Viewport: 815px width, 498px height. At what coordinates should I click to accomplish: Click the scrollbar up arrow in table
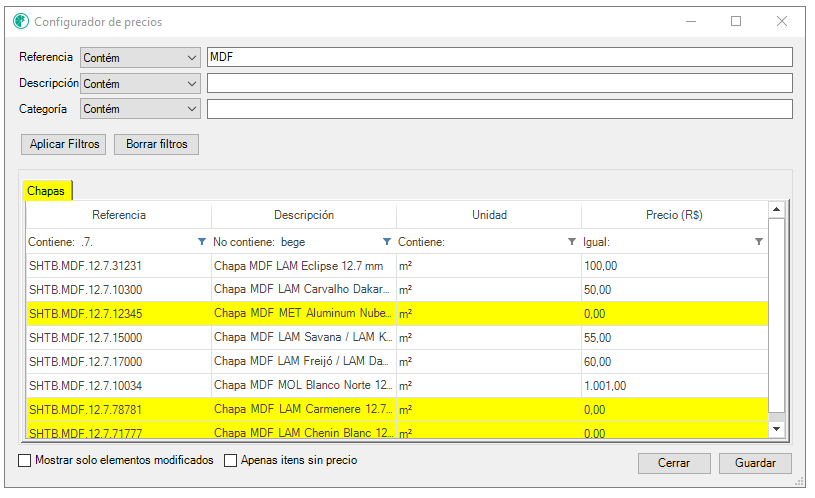point(776,210)
